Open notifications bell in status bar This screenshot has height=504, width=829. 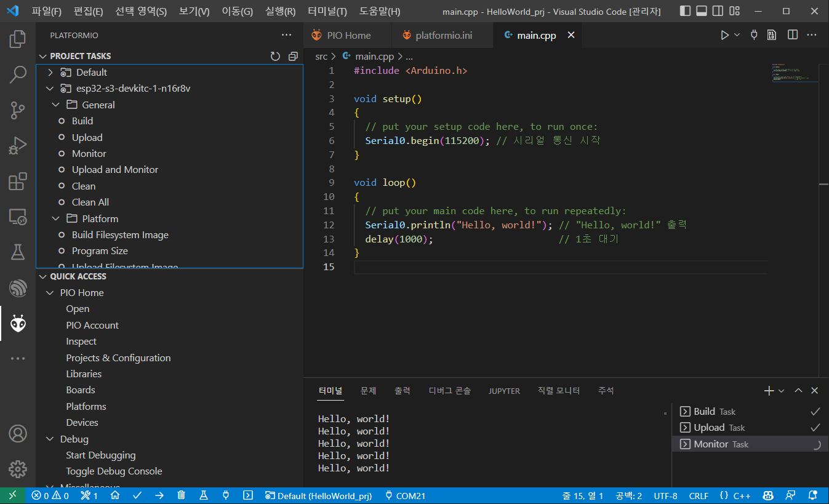point(812,495)
